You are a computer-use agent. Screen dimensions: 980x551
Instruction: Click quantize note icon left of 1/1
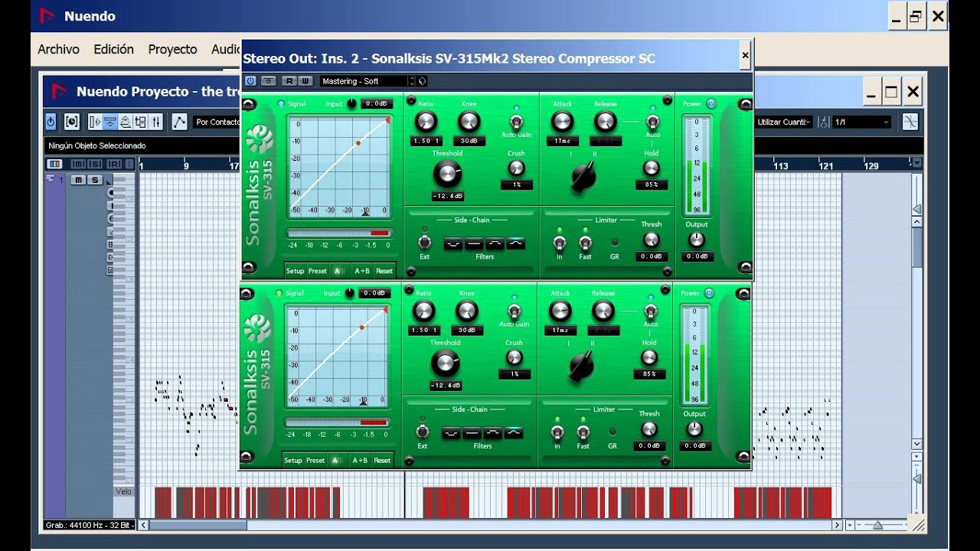(824, 122)
